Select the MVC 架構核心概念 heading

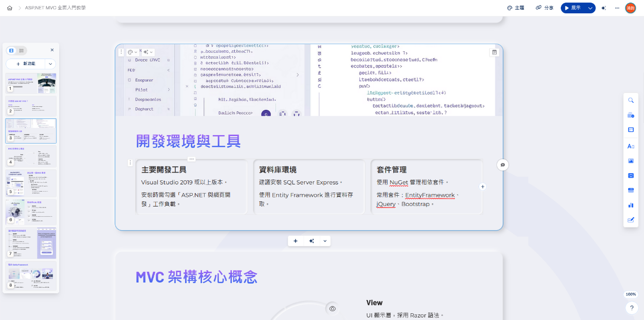pos(196,277)
